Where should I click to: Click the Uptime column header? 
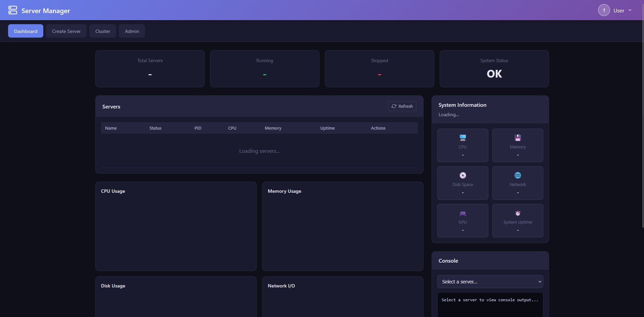tap(328, 128)
